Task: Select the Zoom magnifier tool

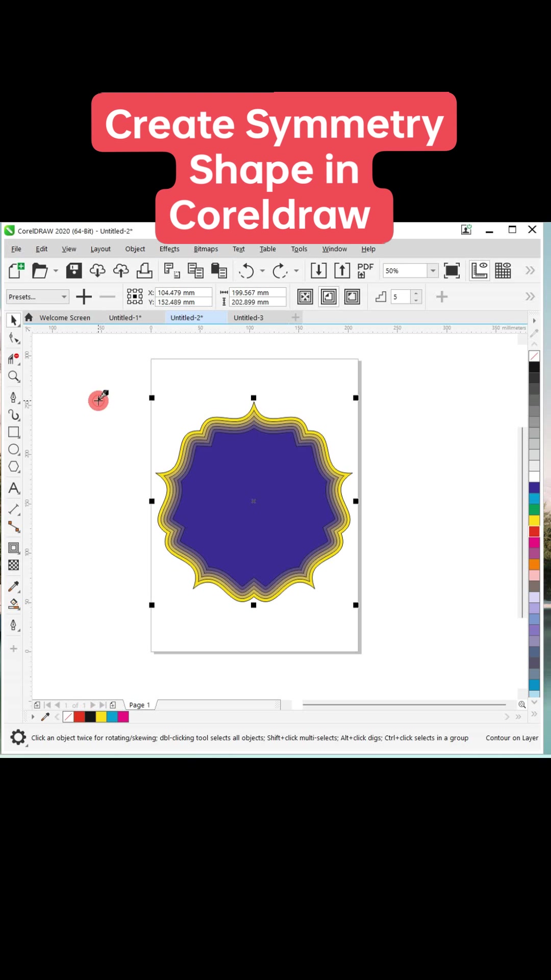Action: pyautogui.click(x=14, y=377)
